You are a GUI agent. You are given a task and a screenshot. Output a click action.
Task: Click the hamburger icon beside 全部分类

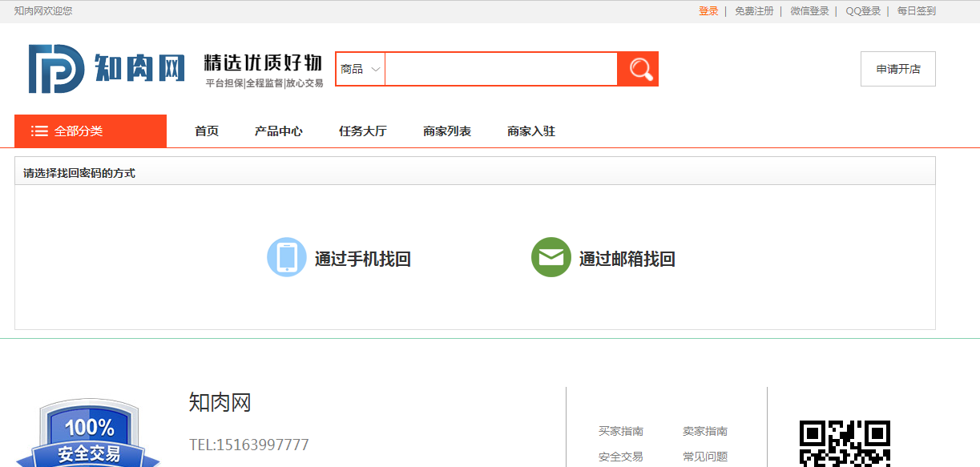[x=39, y=131]
